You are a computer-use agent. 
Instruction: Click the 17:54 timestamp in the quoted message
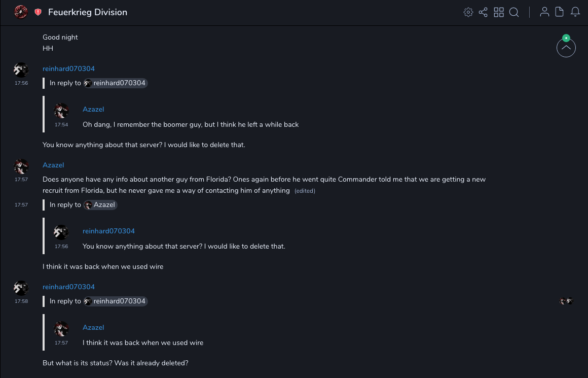click(61, 125)
